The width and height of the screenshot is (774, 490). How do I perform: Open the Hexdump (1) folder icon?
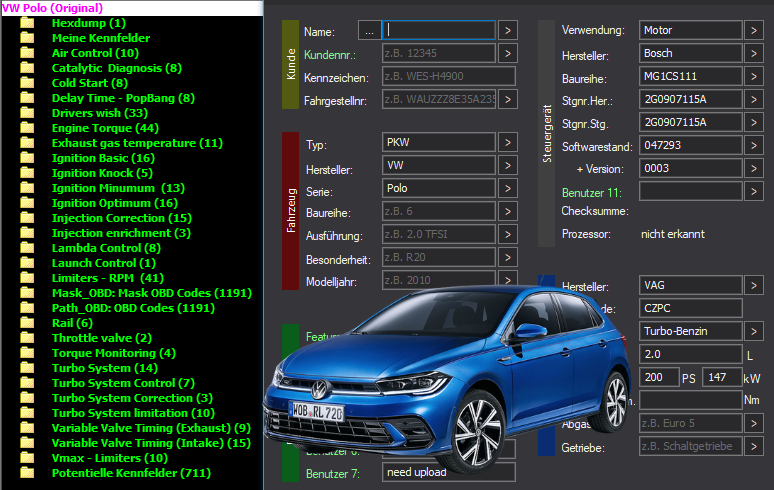tap(27, 23)
